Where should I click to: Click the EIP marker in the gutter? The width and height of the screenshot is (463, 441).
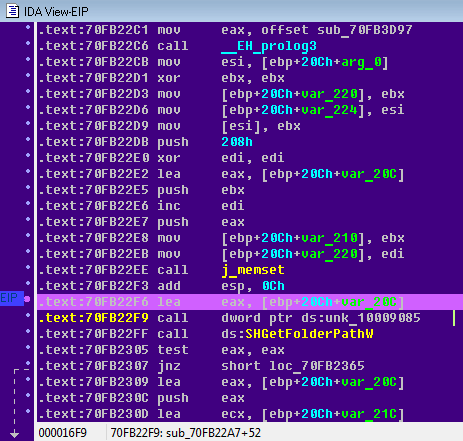pos(11,298)
